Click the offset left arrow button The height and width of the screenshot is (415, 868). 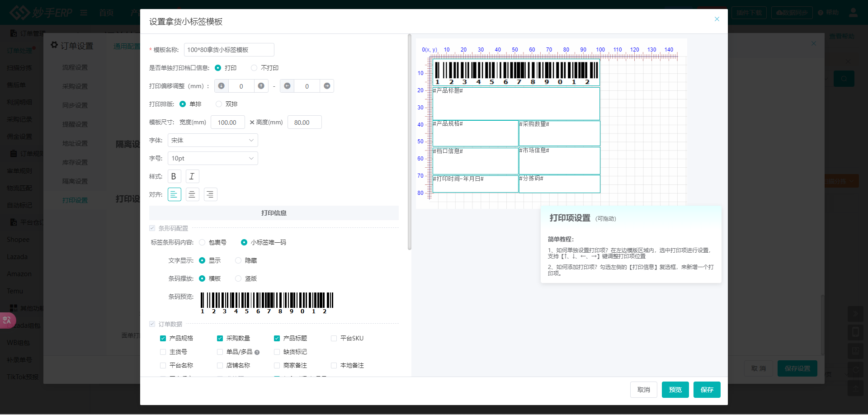pyautogui.click(x=287, y=86)
